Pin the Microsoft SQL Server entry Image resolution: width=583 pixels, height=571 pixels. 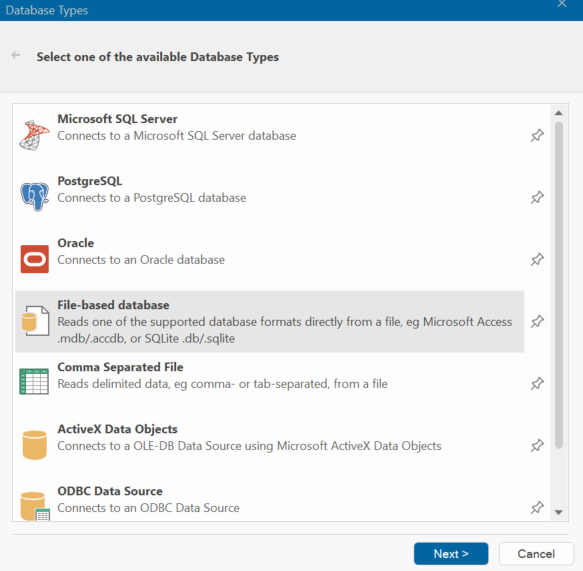tap(537, 135)
